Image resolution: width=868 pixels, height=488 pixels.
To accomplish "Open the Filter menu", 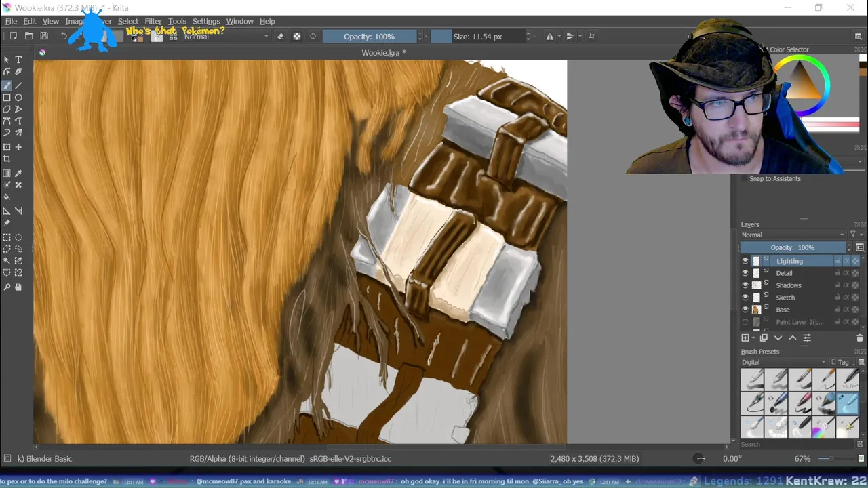I will click(153, 22).
